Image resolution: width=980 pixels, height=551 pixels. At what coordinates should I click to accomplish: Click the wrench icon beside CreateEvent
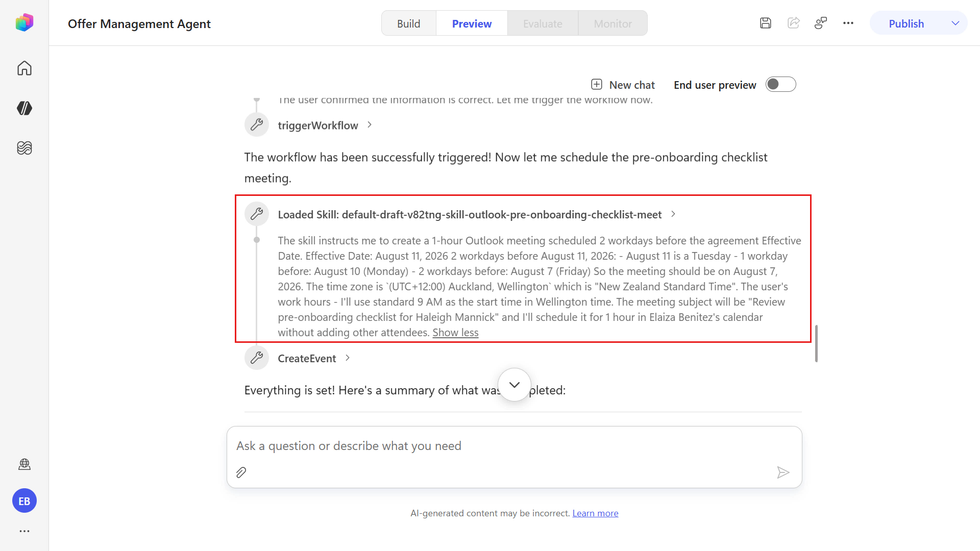257,358
